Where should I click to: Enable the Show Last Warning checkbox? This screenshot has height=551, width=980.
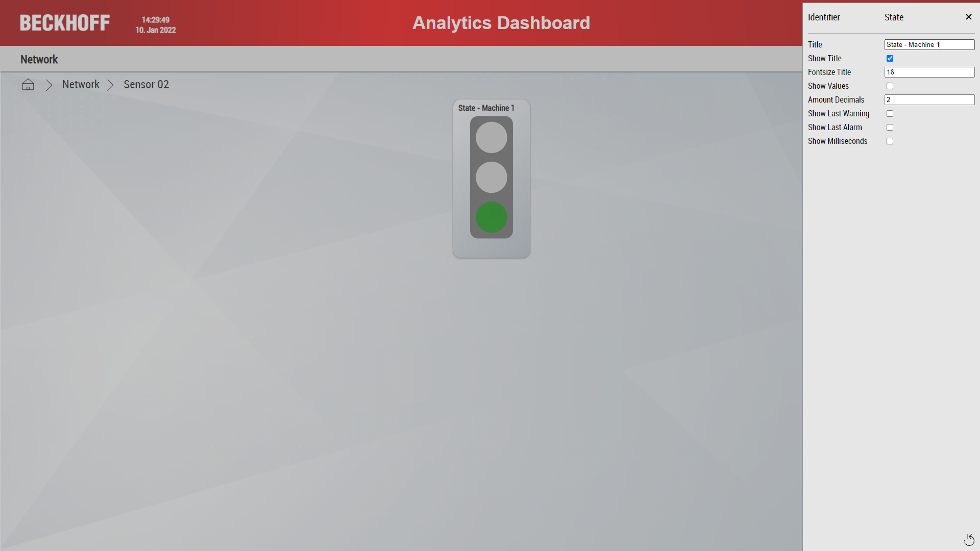(x=889, y=113)
